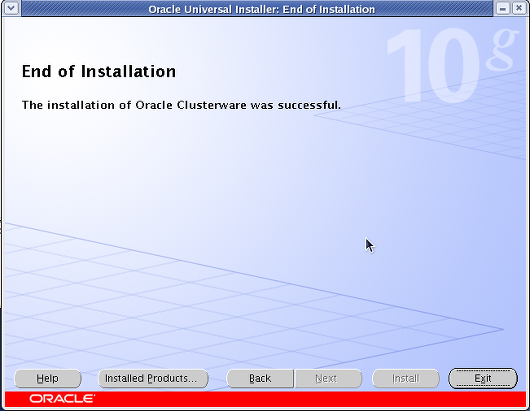Click the Oracle logo in red footer
Image resolution: width=530 pixels, height=411 pixels.
(62, 399)
